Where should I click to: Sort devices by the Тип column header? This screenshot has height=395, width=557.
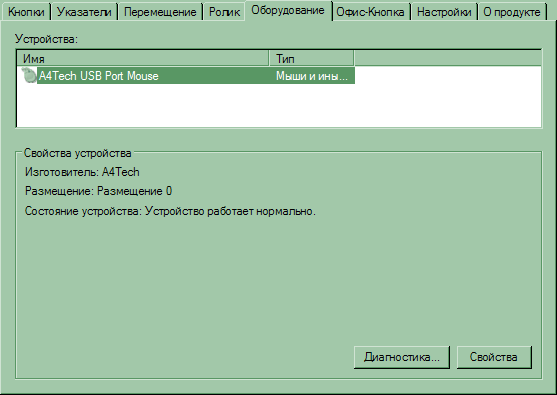pos(312,58)
